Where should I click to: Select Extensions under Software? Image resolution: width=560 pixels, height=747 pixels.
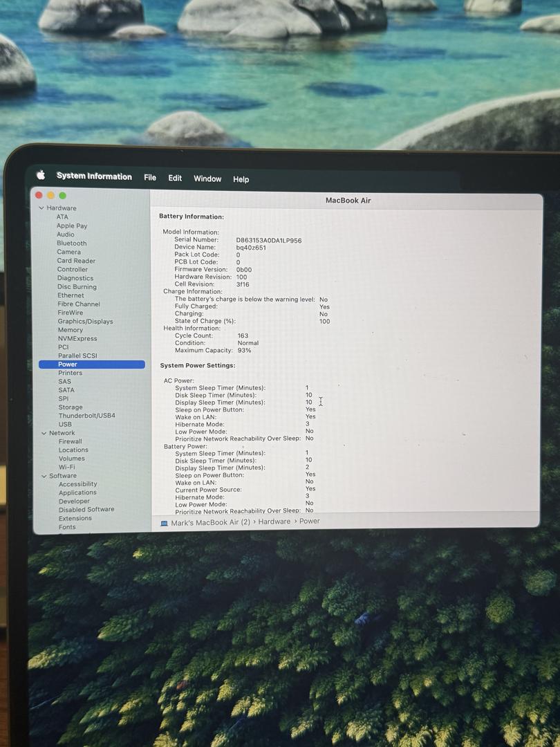[75, 519]
